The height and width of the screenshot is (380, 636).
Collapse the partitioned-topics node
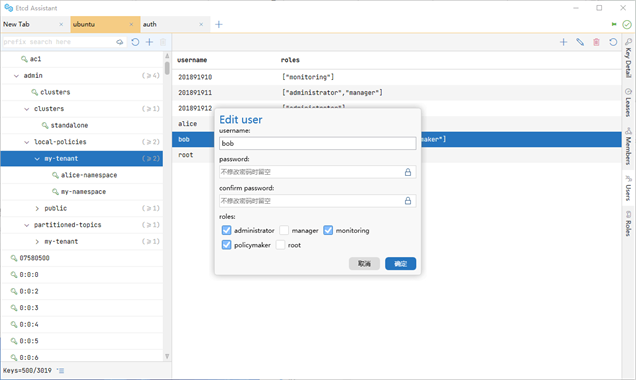(x=26, y=225)
